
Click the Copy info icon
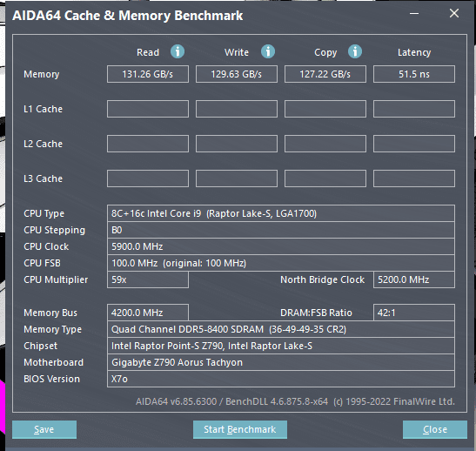[355, 51]
